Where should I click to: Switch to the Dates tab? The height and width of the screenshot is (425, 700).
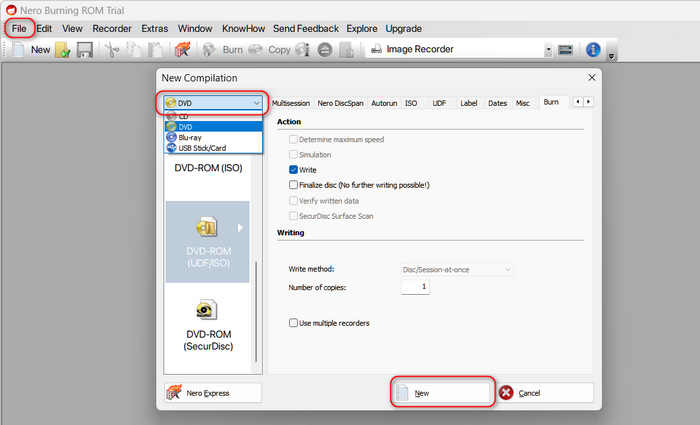[497, 103]
